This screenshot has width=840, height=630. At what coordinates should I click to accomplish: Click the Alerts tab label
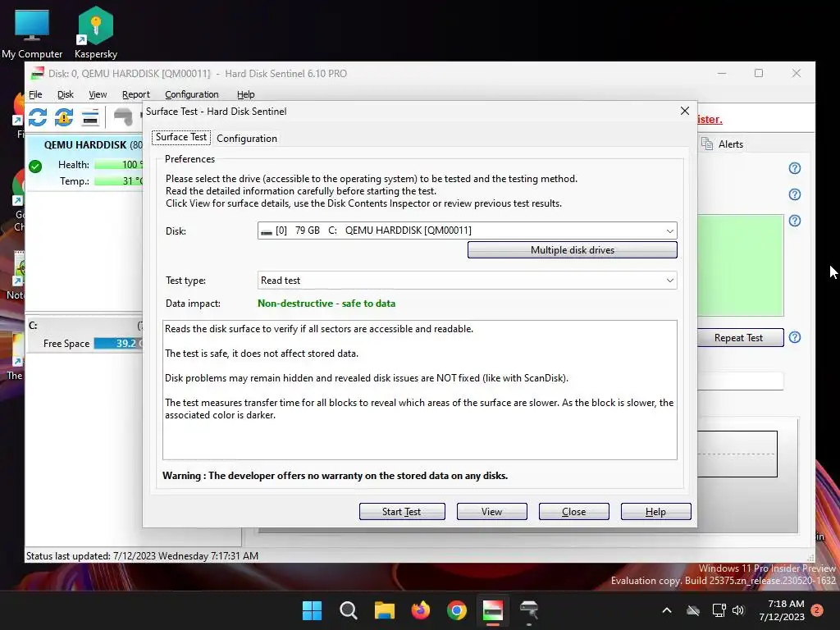click(x=731, y=144)
